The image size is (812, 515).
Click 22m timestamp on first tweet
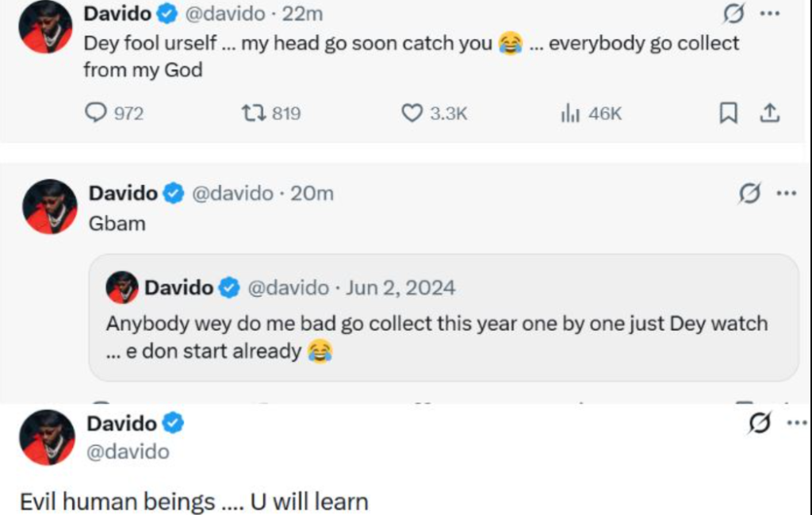pyautogui.click(x=304, y=13)
